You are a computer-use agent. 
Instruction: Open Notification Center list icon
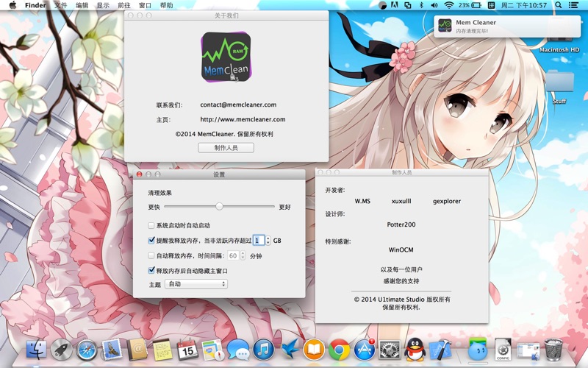573,5
